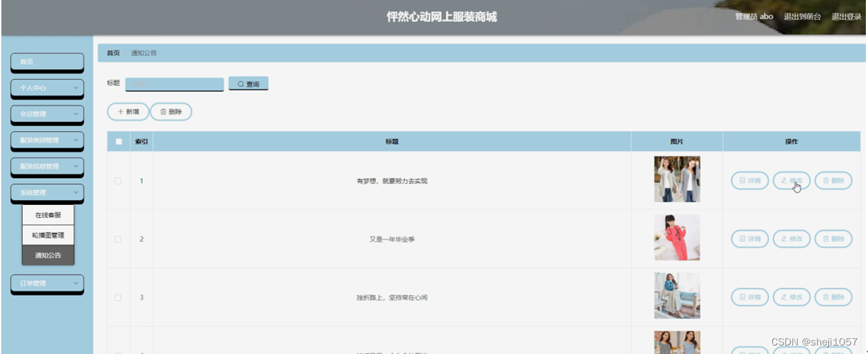Click the 新增 add button

coord(128,111)
